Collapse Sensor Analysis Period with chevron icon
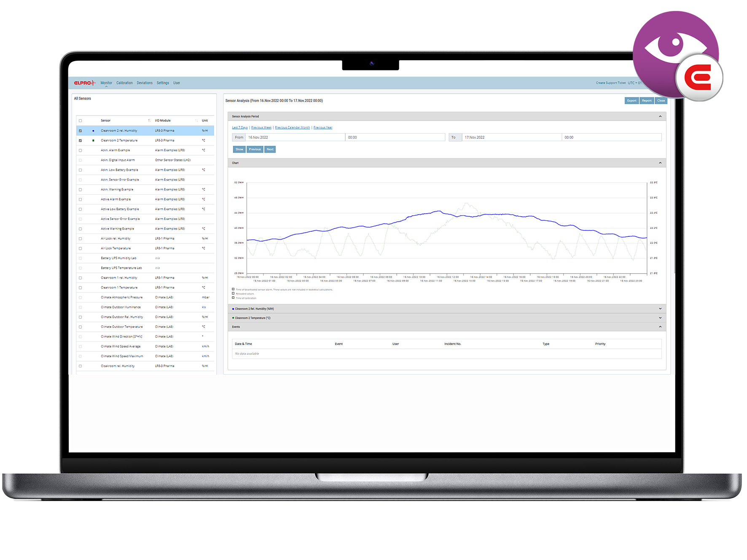 click(660, 116)
